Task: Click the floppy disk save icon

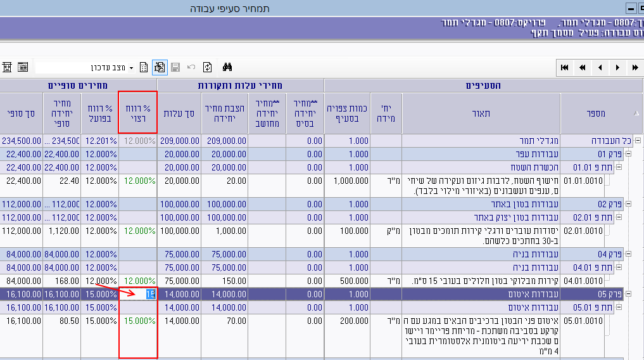Action: click(175, 67)
